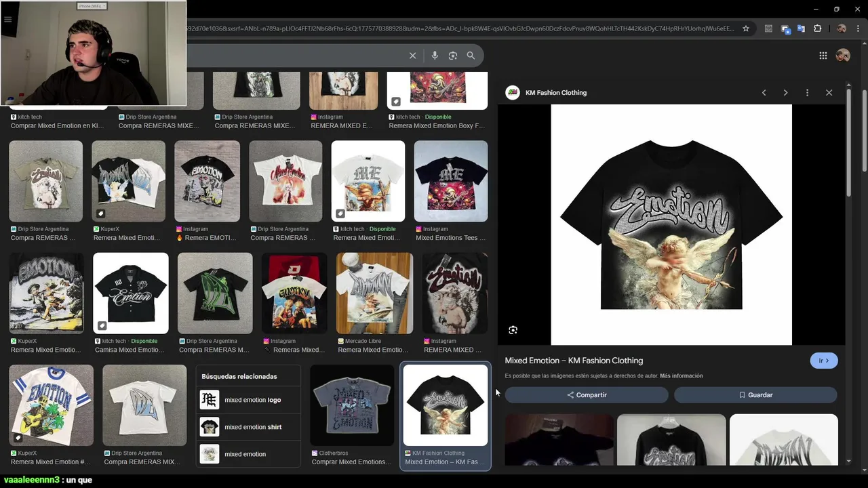Open green Emotion shirt from Drip Store Argentina

pos(45,181)
